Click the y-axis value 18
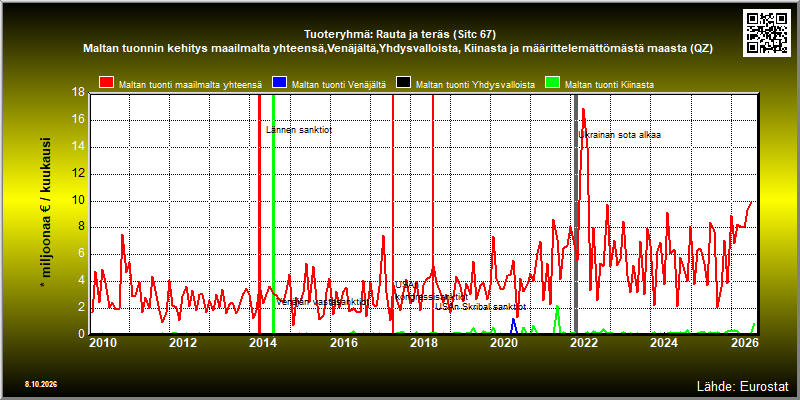Screen dimensions: 800x400 78,93
